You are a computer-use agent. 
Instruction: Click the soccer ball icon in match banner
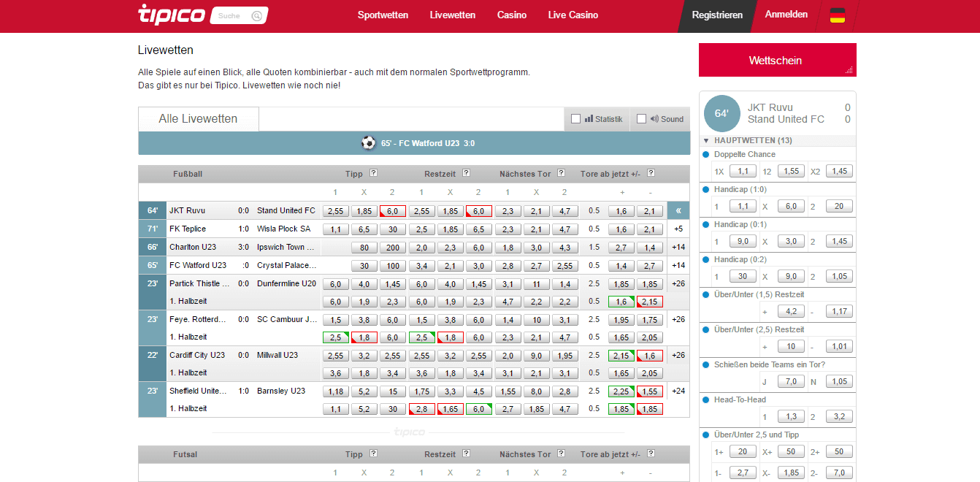(x=368, y=143)
